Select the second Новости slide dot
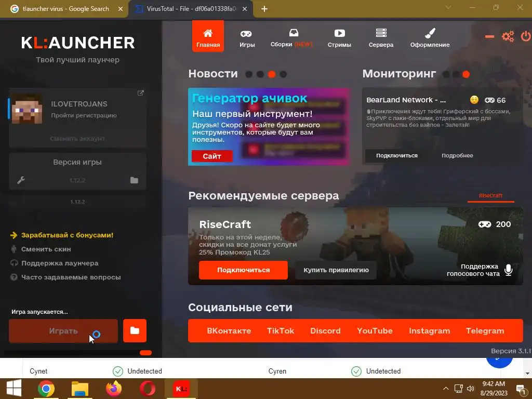 point(260,74)
